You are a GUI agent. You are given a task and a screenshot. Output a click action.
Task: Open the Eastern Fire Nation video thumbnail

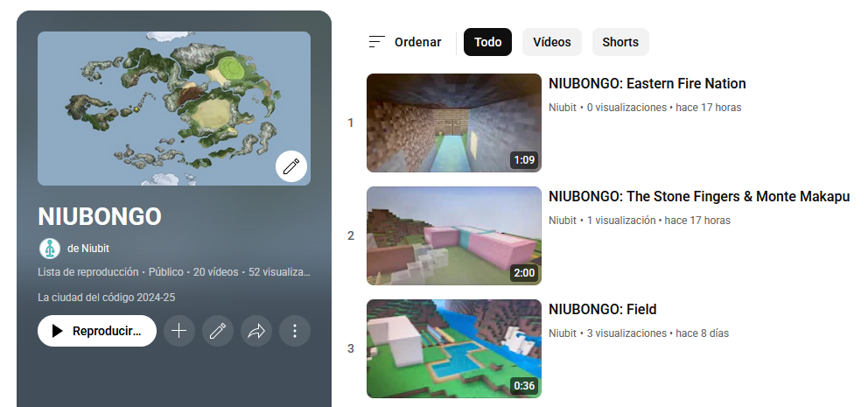point(453,123)
